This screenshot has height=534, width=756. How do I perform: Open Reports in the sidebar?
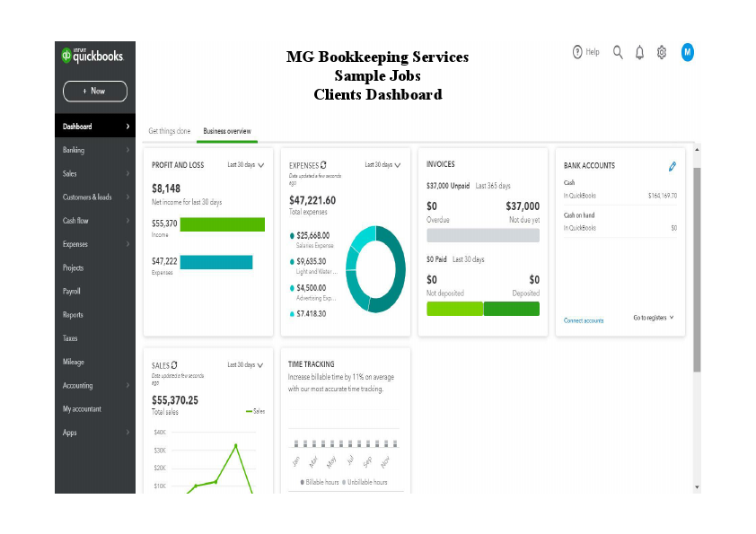click(95, 315)
